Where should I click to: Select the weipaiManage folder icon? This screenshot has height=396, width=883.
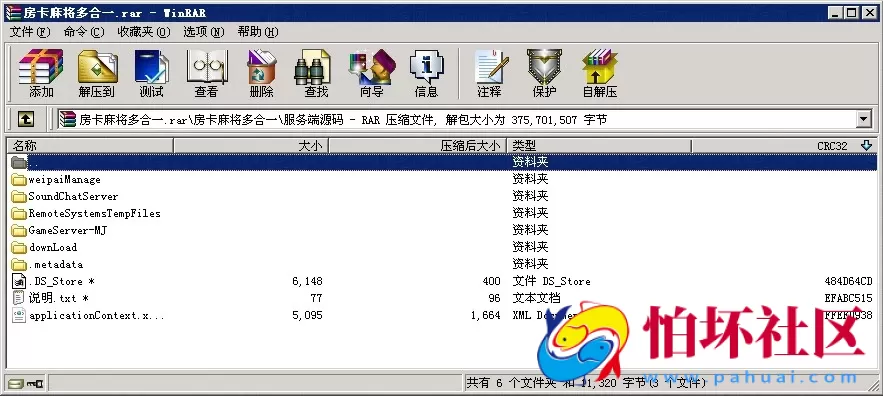click(19, 180)
